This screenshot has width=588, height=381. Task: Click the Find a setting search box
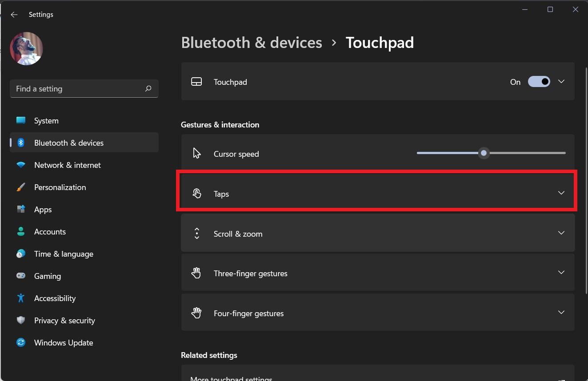(78, 89)
